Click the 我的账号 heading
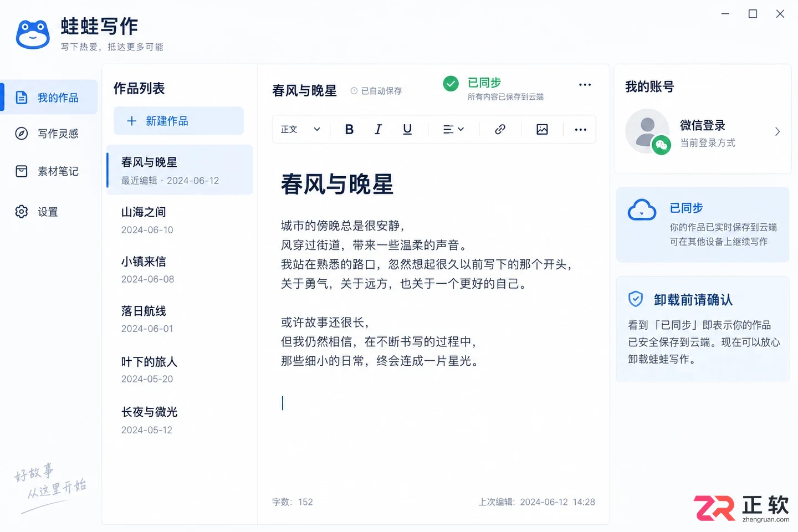The image size is (798, 532). pos(649,86)
